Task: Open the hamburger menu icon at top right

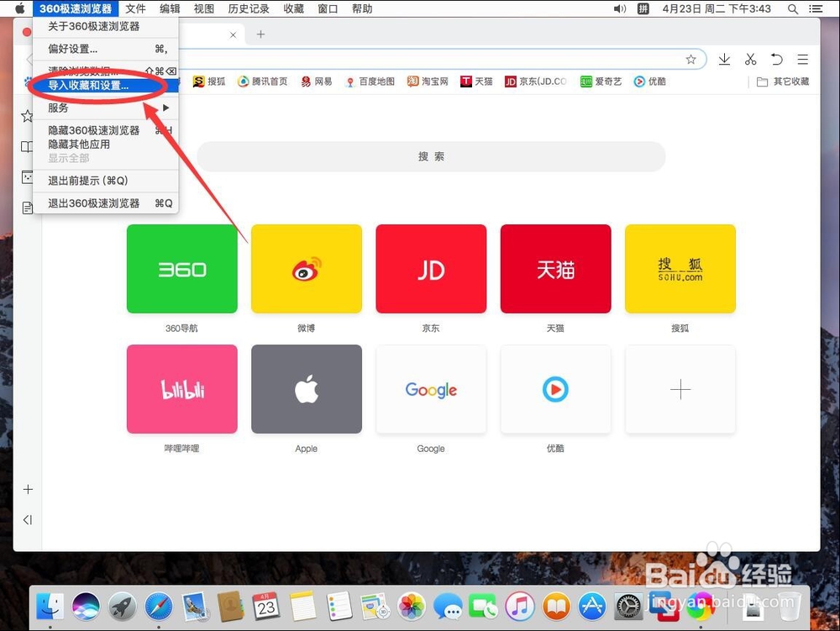Action: (x=803, y=60)
